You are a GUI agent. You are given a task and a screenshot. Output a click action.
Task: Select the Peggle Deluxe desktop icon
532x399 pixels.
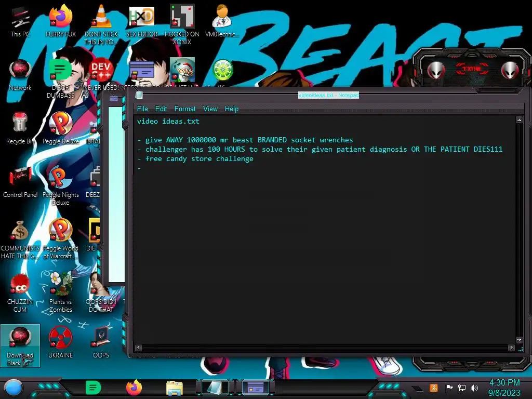coord(61,128)
